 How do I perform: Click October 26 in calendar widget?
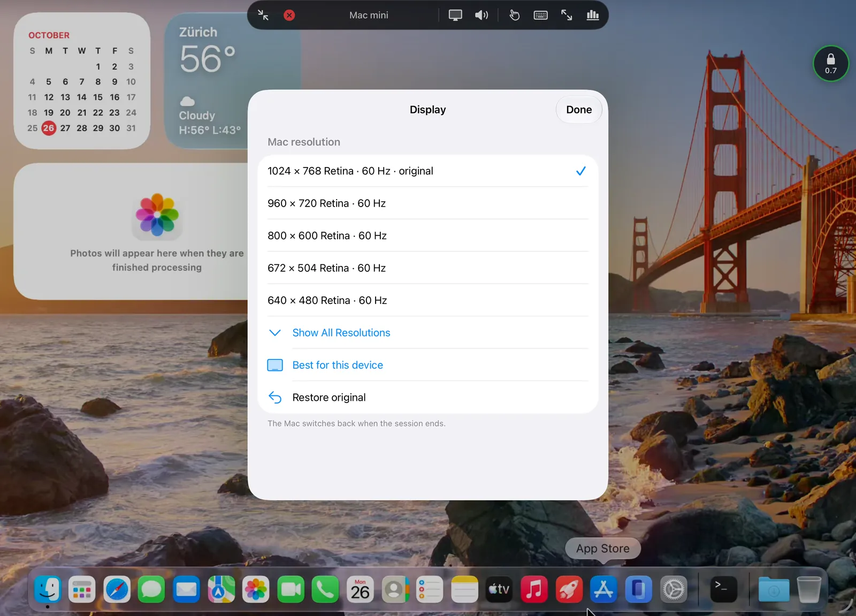(x=49, y=128)
